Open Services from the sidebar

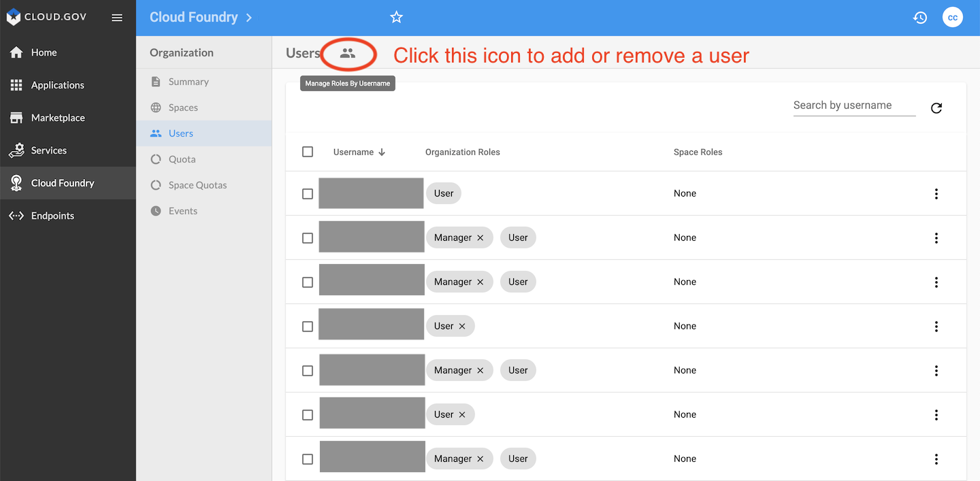(68, 150)
